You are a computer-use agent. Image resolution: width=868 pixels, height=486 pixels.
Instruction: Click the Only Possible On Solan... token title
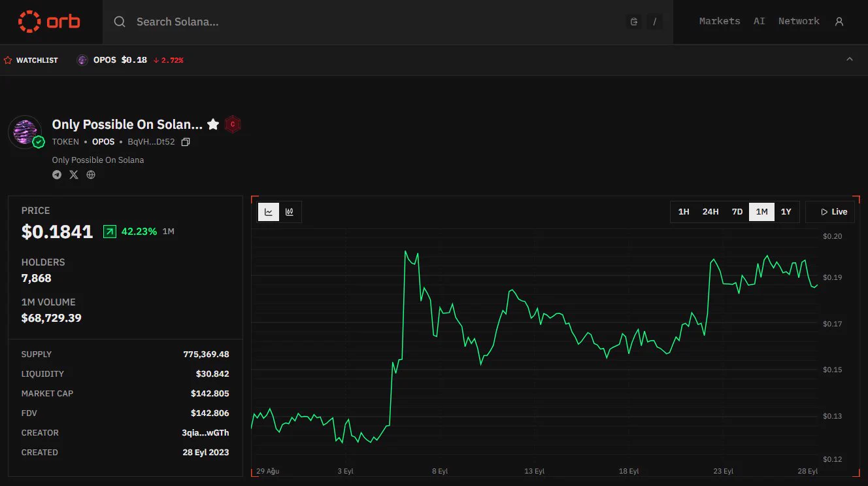point(127,124)
